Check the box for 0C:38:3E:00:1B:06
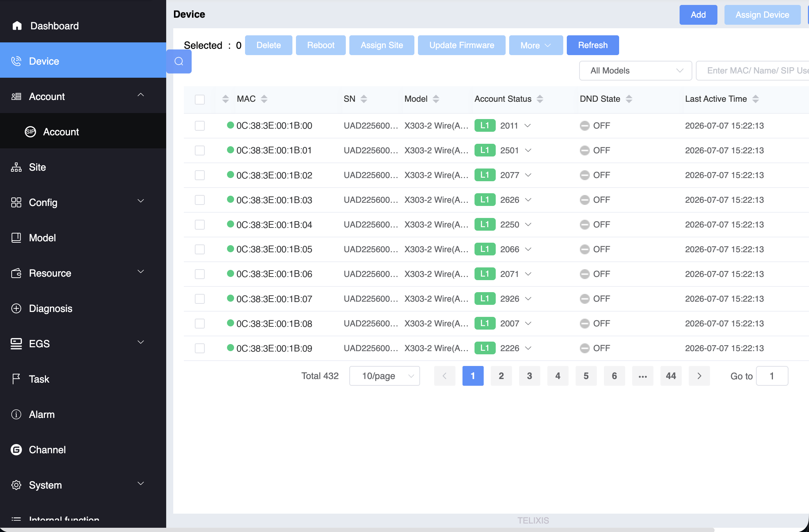The width and height of the screenshot is (809, 532). (x=200, y=274)
